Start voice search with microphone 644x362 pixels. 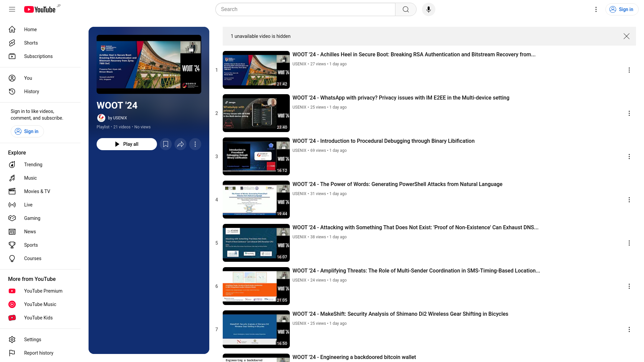429,9
